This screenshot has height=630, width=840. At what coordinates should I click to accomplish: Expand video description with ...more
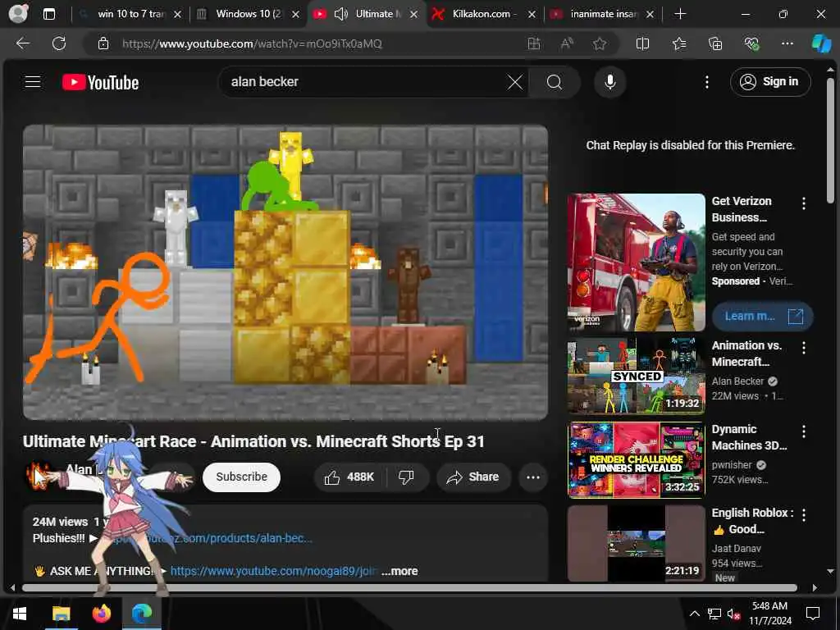pyautogui.click(x=399, y=571)
